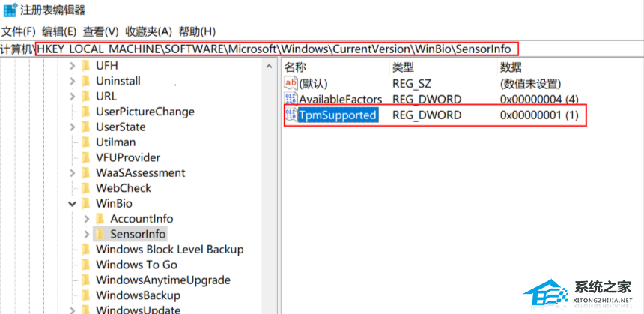Select the WindowsUpdate folder icon
Screen dimensions: 644x314
click(85, 310)
